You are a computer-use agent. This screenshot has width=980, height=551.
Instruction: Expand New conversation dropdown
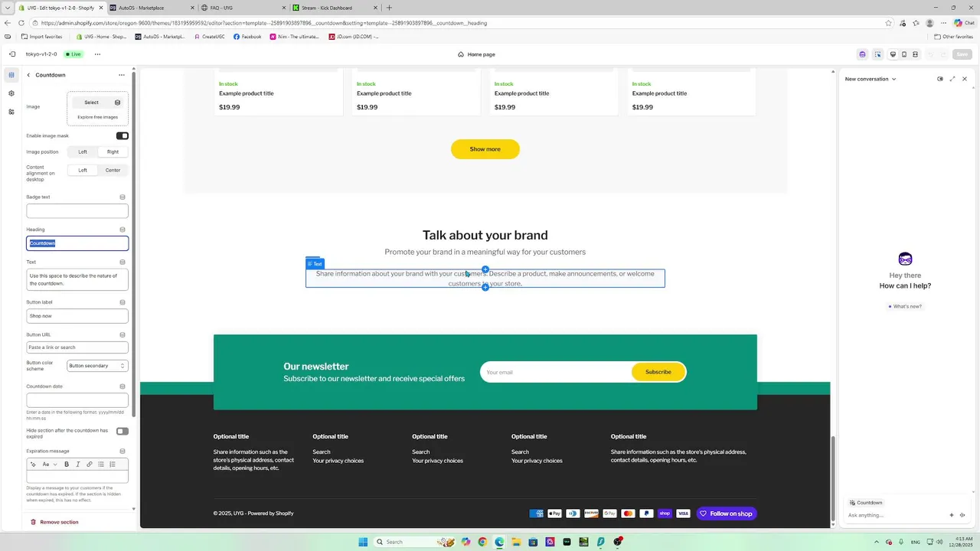pos(871,79)
